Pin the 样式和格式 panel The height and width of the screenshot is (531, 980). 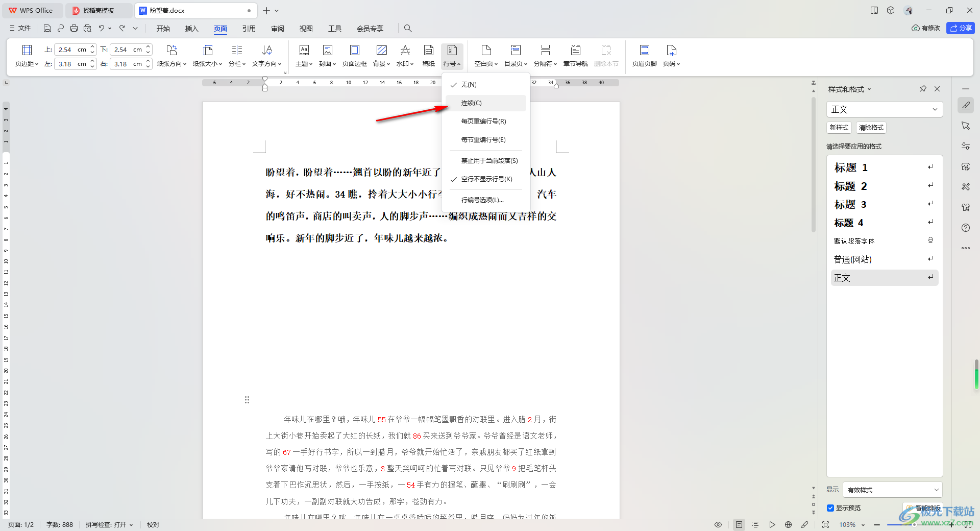pos(923,89)
